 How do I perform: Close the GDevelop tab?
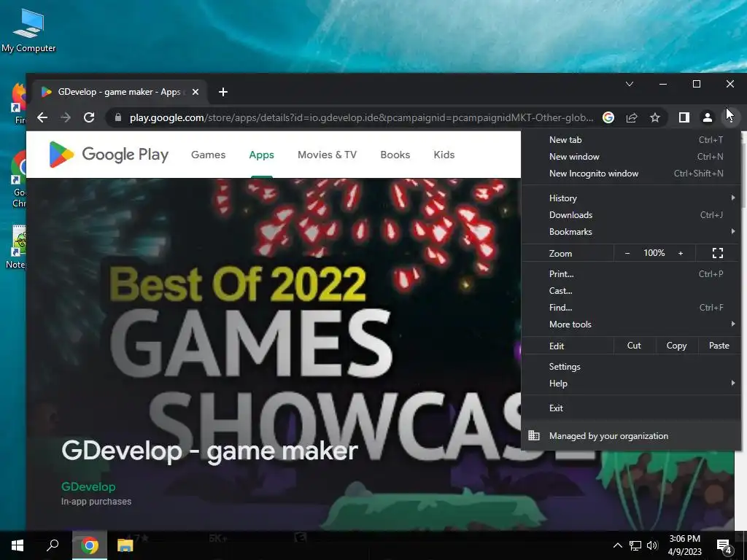196,92
